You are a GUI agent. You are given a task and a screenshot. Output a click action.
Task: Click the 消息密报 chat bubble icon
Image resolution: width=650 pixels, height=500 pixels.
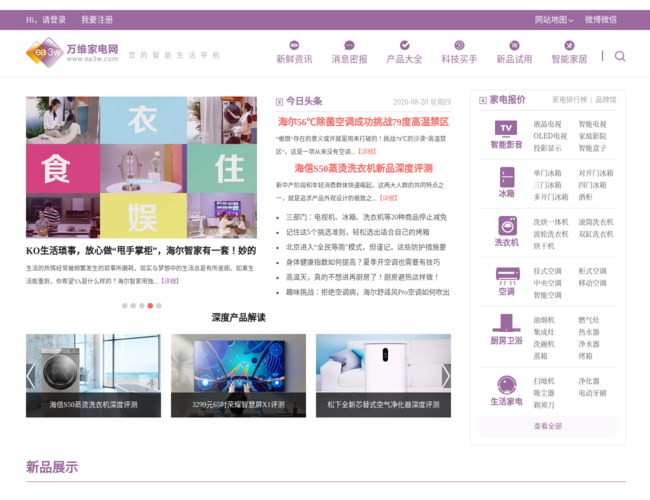click(349, 45)
